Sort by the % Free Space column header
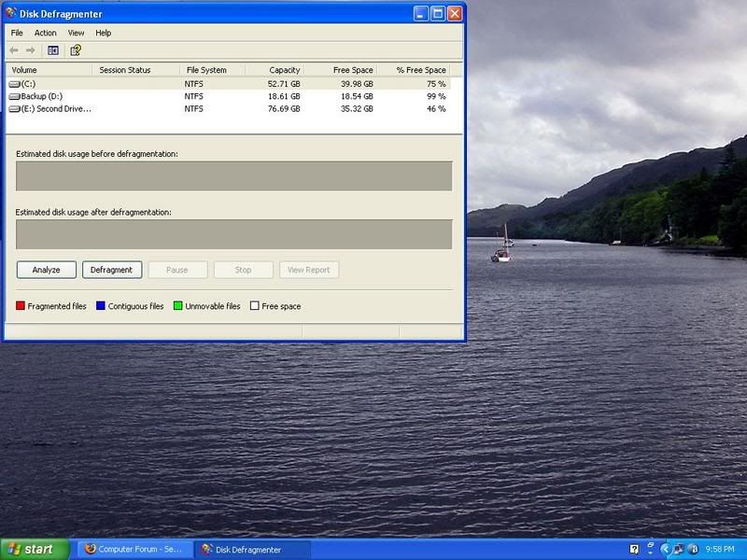This screenshot has height=560, width=747. point(413,70)
